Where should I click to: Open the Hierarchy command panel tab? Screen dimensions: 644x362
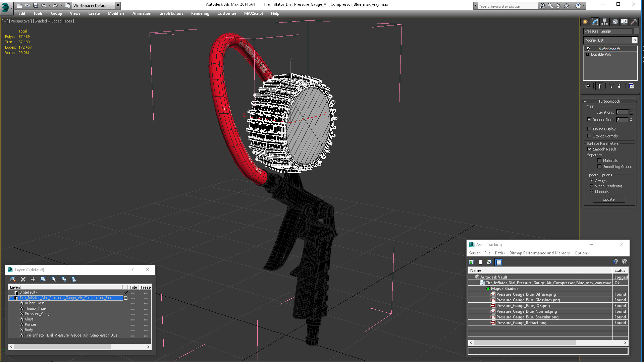[604, 22]
